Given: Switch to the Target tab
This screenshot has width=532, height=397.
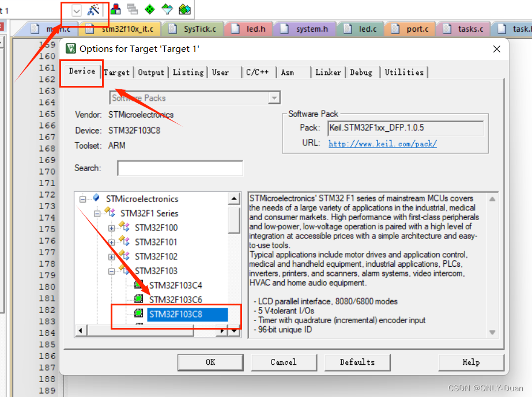Looking at the screenshot, I should coord(116,73).
